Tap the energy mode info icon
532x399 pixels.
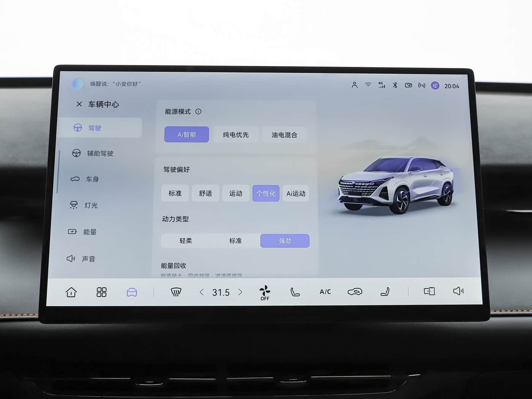(x=198, y=112)
